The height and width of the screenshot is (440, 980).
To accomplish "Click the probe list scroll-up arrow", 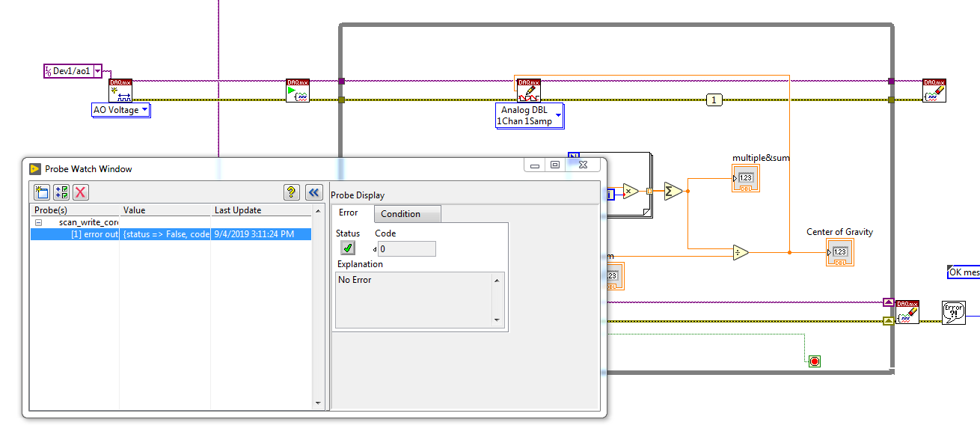I will [x=319, y=210].
